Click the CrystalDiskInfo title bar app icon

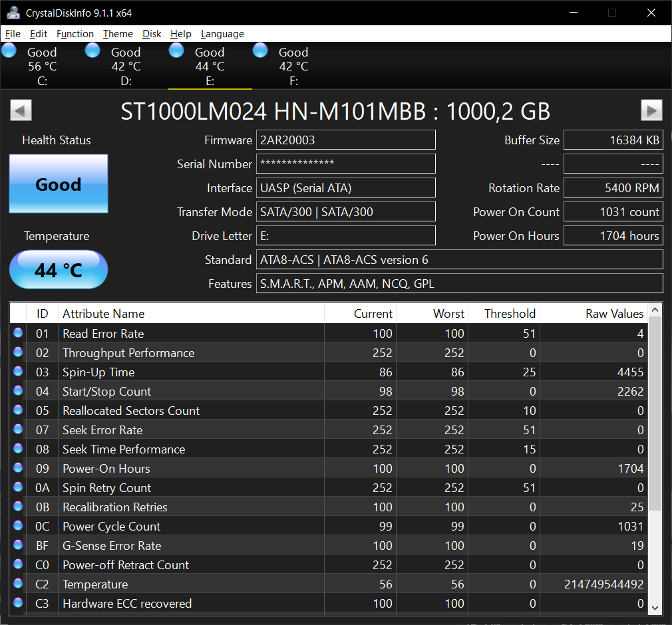(x=13, y=13)
